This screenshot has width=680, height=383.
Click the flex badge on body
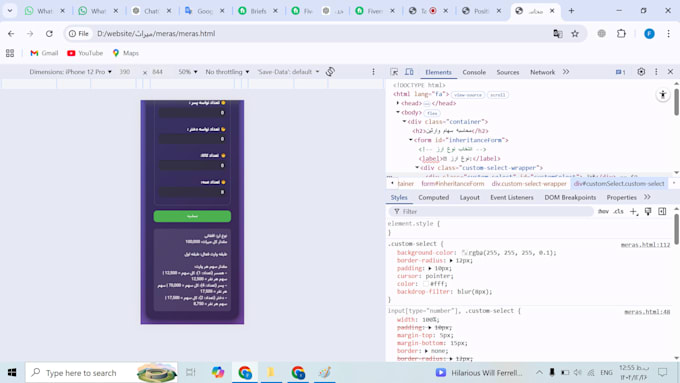pyautogui.click(x=432, y=113)
